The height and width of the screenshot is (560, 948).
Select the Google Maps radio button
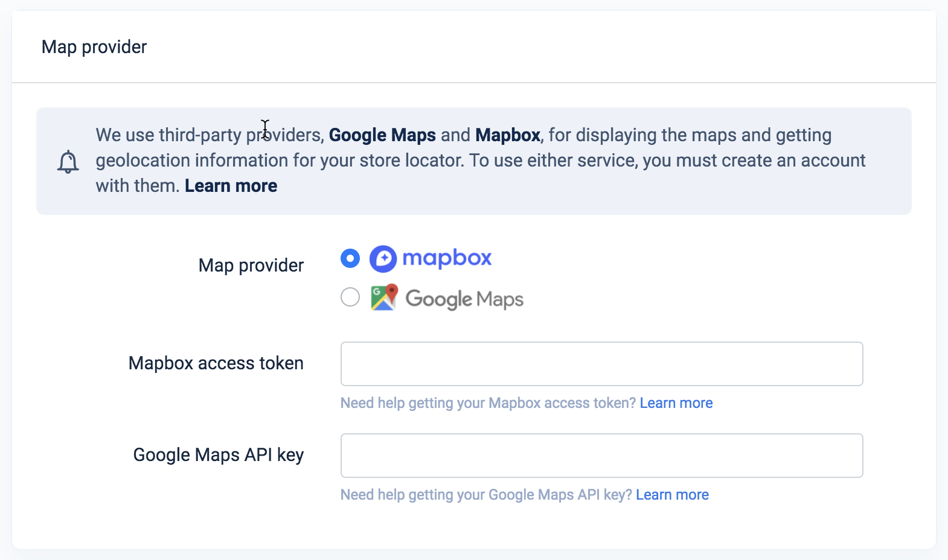[350, 297]
